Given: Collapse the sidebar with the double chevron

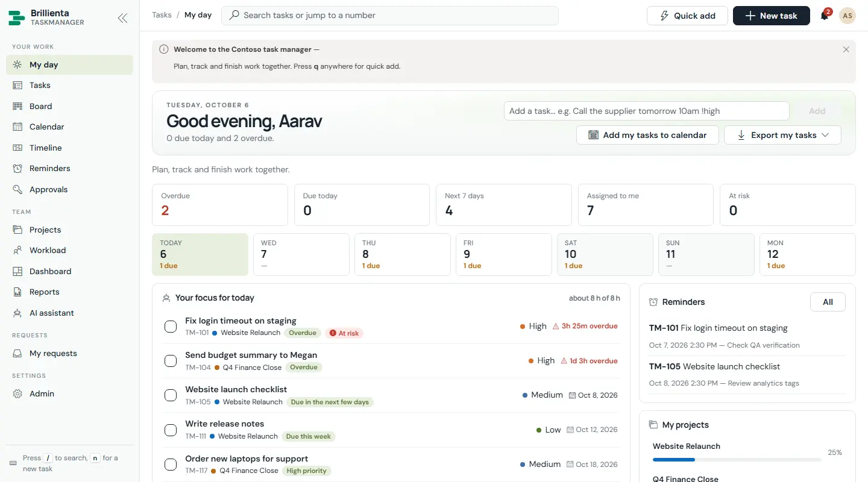Looking at the screenshot, I should pos(122,18).
